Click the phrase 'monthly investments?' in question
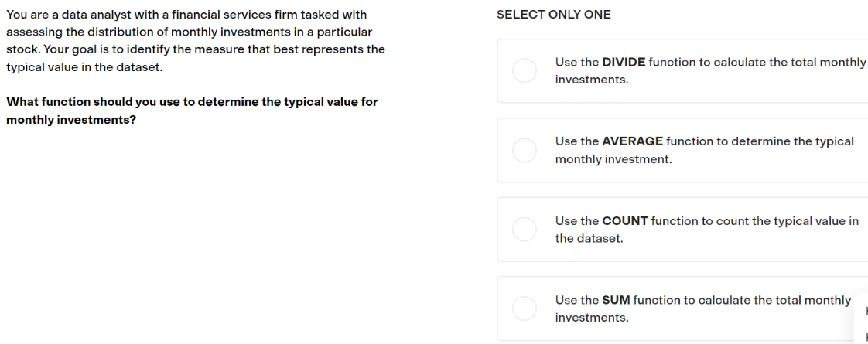 coord(71,120)
